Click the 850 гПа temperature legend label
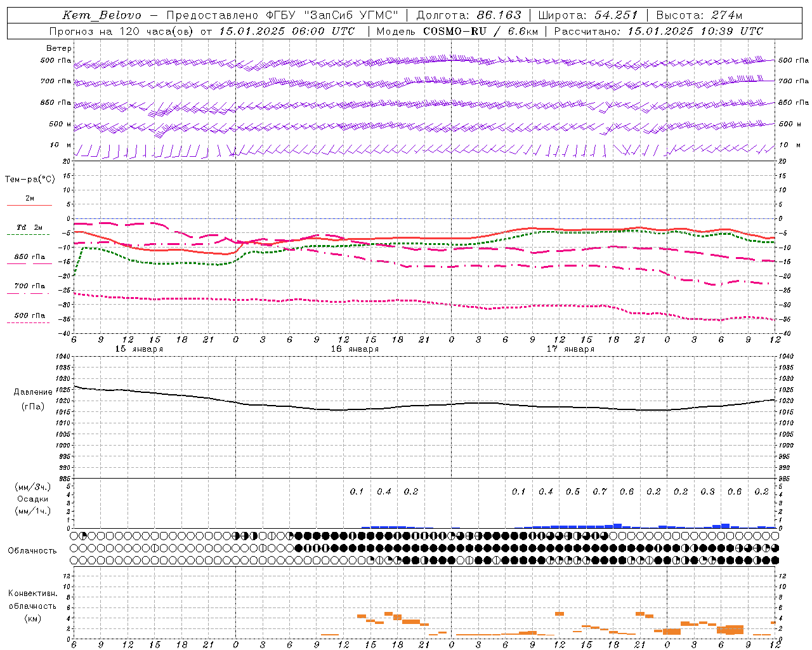 30,257
